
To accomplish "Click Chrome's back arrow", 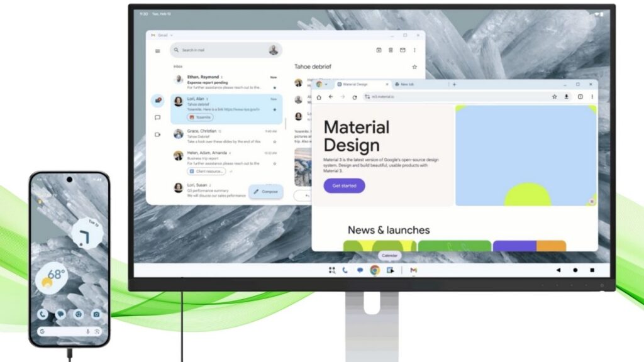I will click(331, 97).
